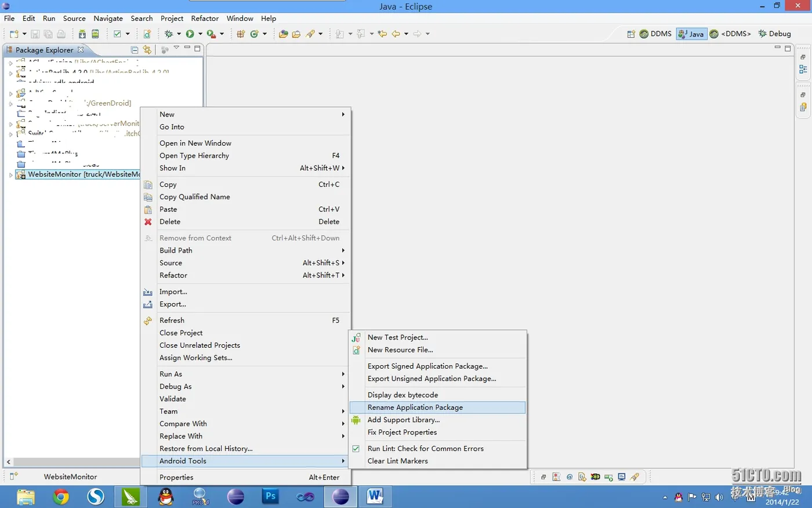The width and height of the screenshot is (812, 508).
Task: Open the Refactor menu in menu bar
Action: 205,19
